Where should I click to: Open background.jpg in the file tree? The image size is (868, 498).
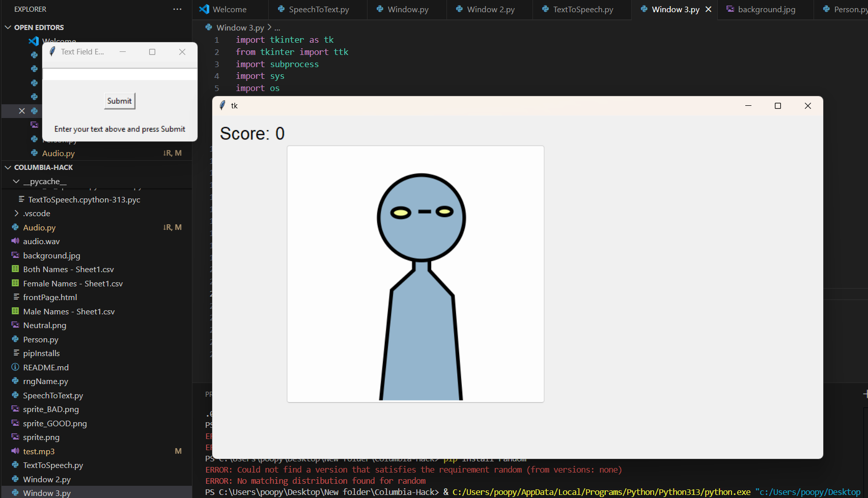(51, 255)
